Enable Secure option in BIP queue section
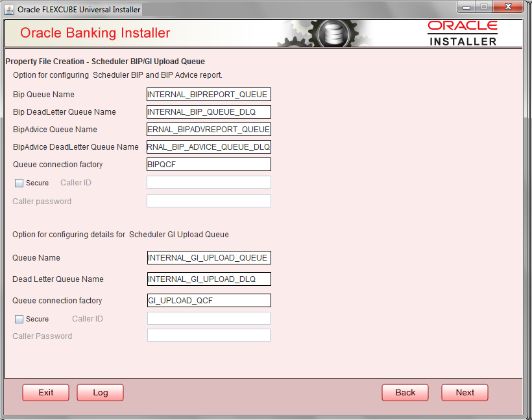 pos(19,182)
